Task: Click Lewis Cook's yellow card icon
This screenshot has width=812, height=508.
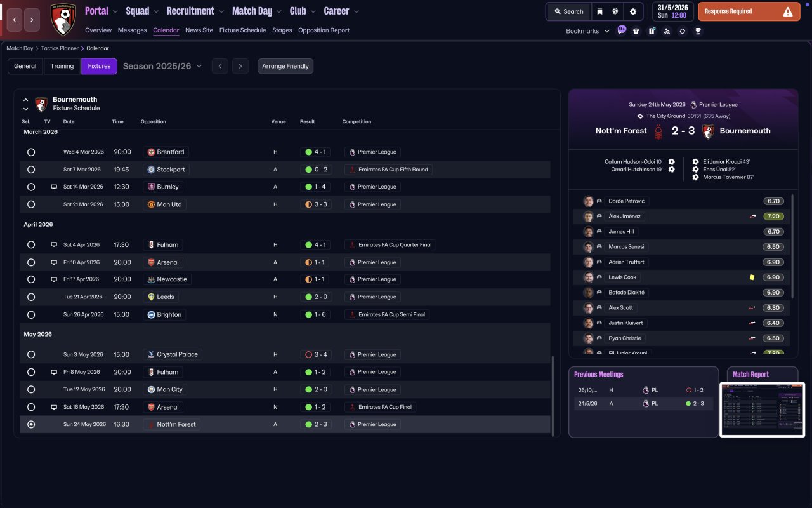Action: [x=752, y=277]
